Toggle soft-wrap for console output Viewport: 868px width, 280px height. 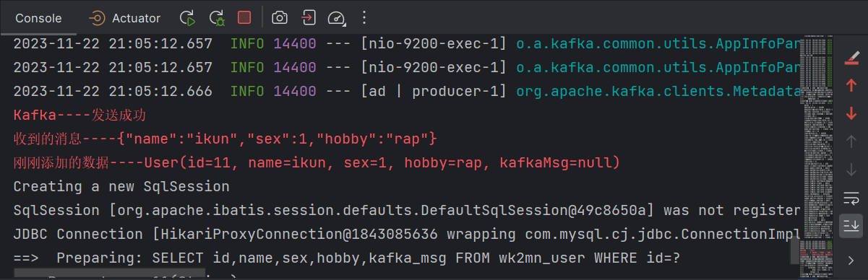[851, 198]
